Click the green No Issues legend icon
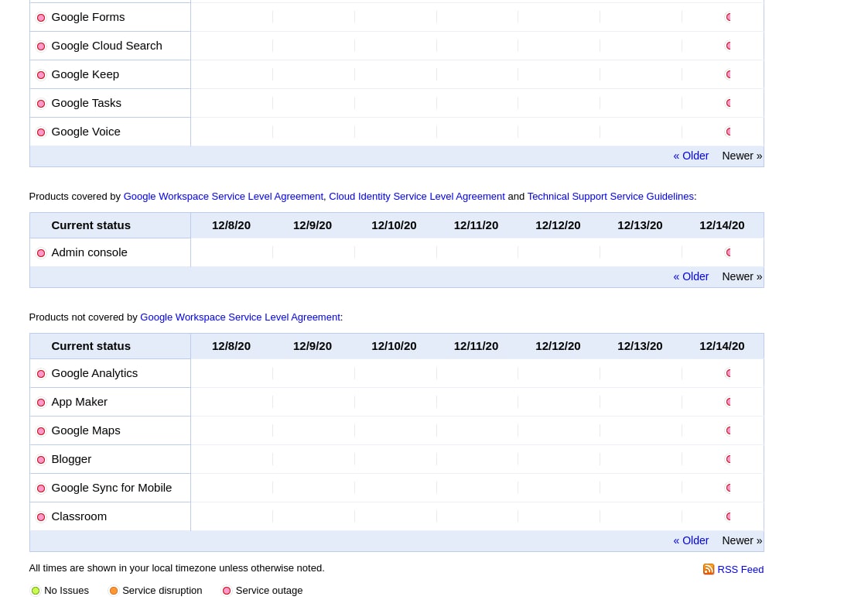The height and width of the screenshot is (600, 868). tap(36, 591)
